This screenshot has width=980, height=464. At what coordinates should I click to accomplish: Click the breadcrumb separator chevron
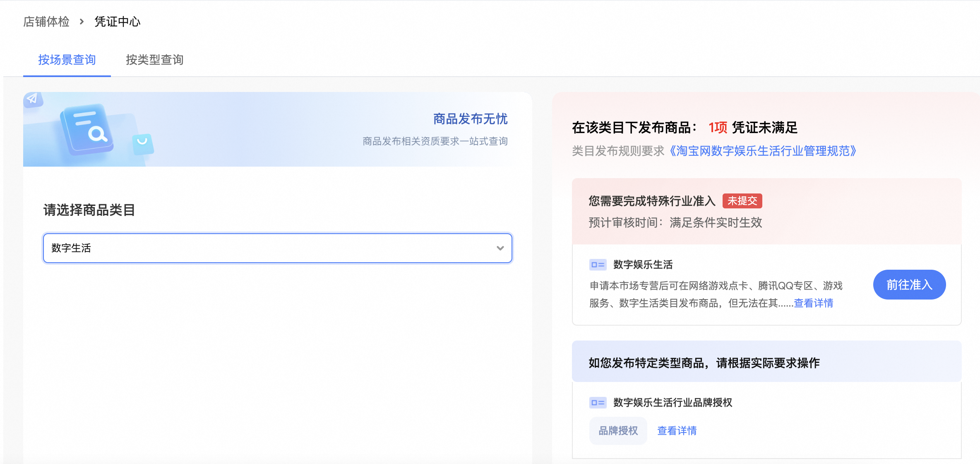click(x=82, y=22)
